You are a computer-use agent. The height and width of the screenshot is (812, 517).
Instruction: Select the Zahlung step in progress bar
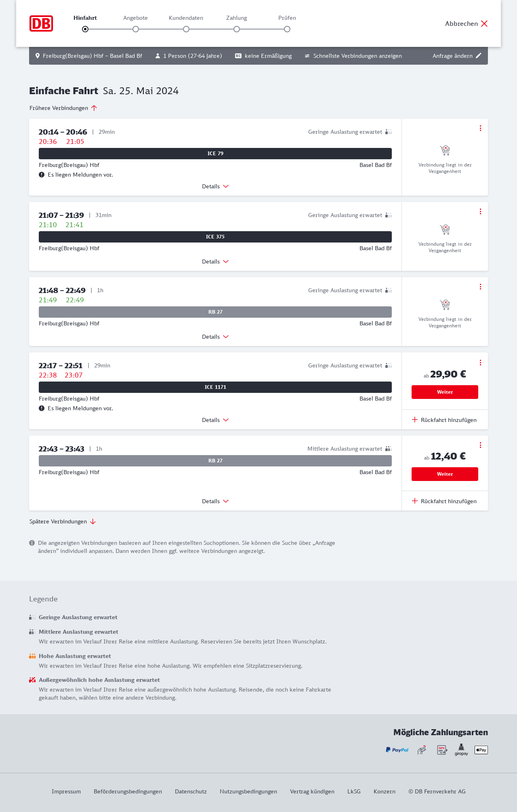[237, 29]
